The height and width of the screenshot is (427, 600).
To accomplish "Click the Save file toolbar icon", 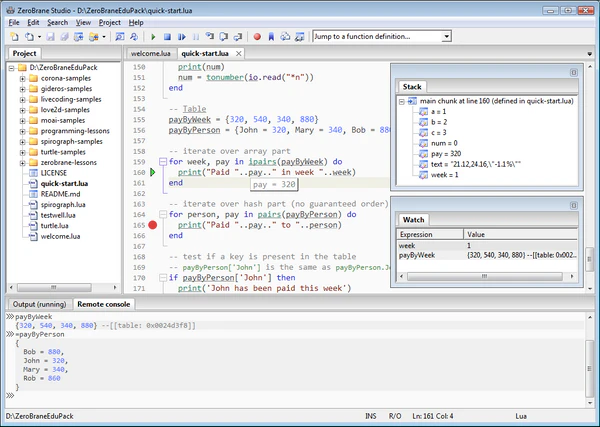I will 48,37.
